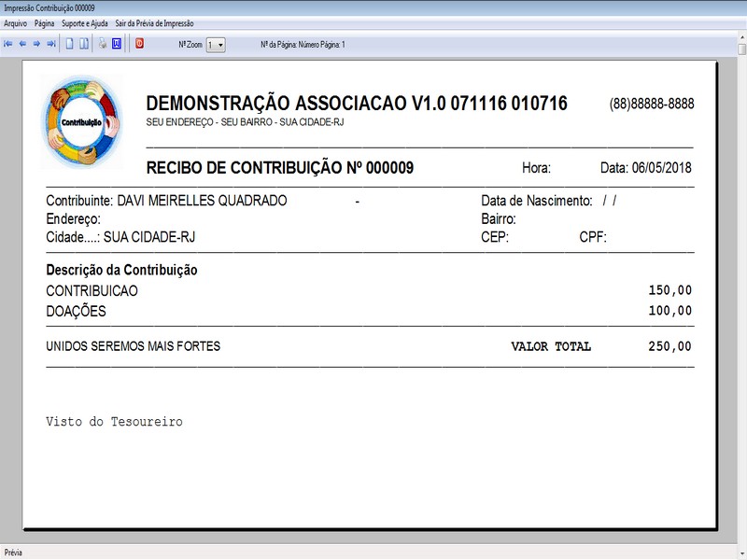The height and width of the screenshot is (560, 747).
Task: Click the 100,00 amount
Action: [669, 311]
